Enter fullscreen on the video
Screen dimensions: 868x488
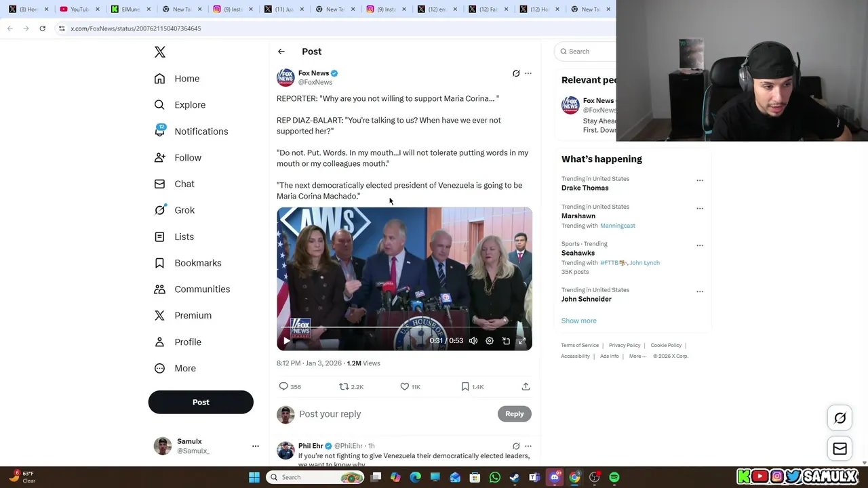pos(522,341)
